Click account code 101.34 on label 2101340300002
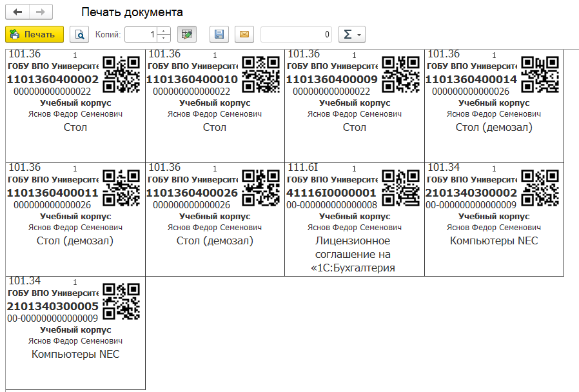This screenshot has width=579, height=392. click(x=444, y=168)
